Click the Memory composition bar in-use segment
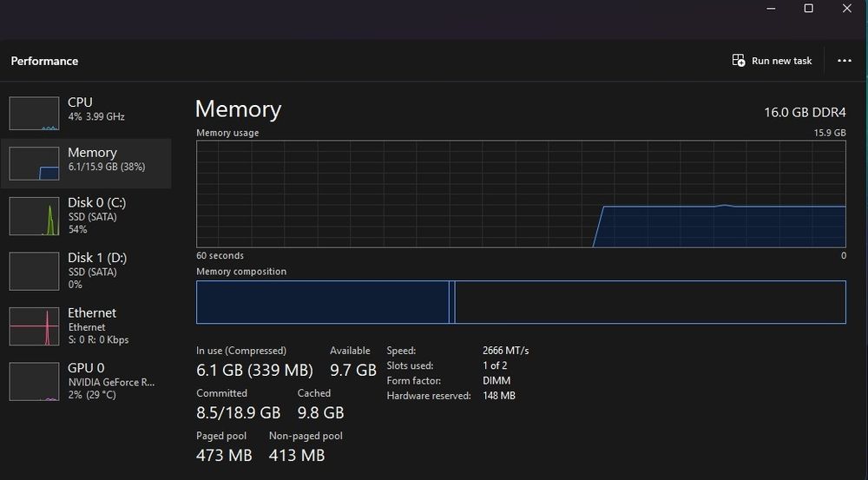The height and width of the screenshot is (480, 868). coord(323,302)
